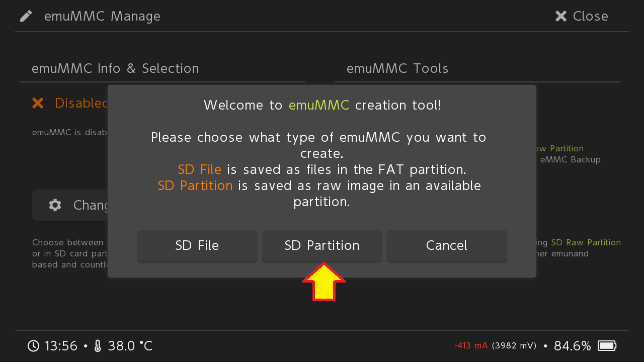Choose the SD File button

197,245
